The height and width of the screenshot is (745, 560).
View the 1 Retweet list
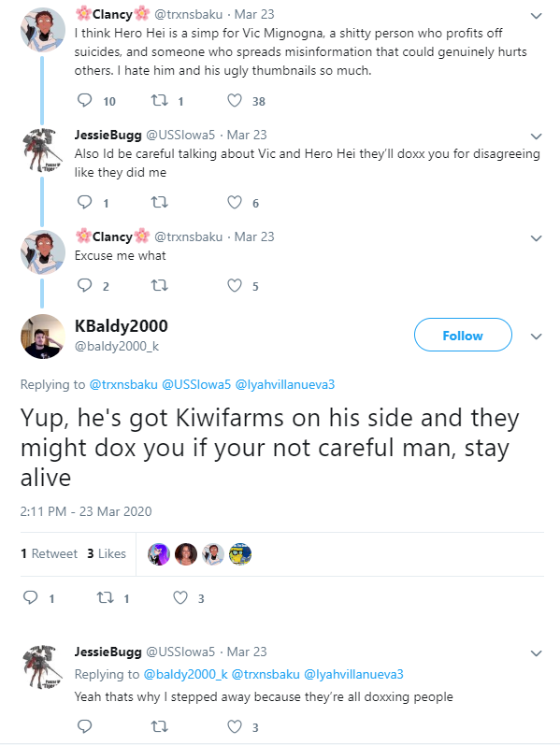pyautogui.click(x=49, y=553)
